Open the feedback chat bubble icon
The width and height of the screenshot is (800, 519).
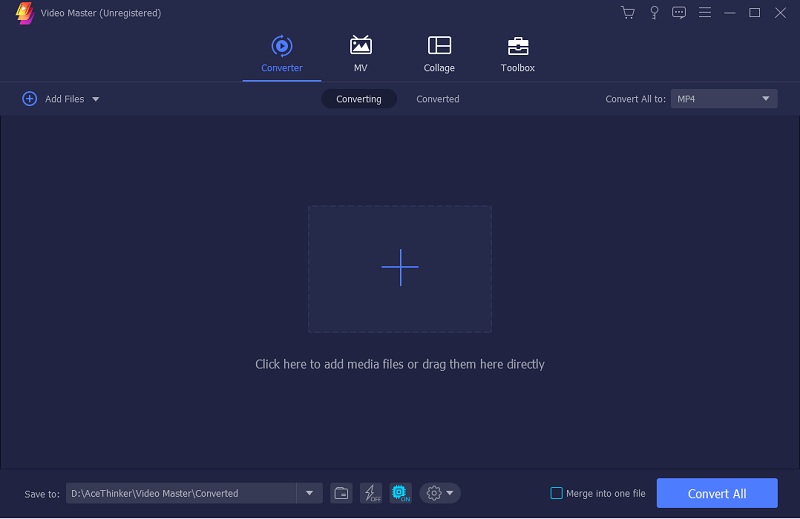pyautogui.click(x=679, y=13)
